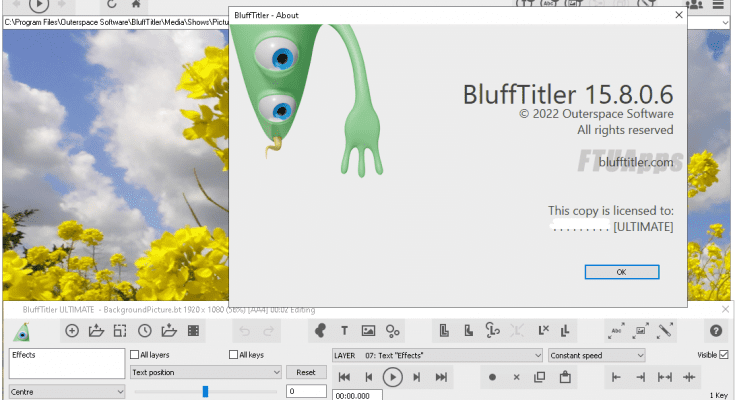
Task: Click the Abc with arrows icon
Action: click(616, 331)
